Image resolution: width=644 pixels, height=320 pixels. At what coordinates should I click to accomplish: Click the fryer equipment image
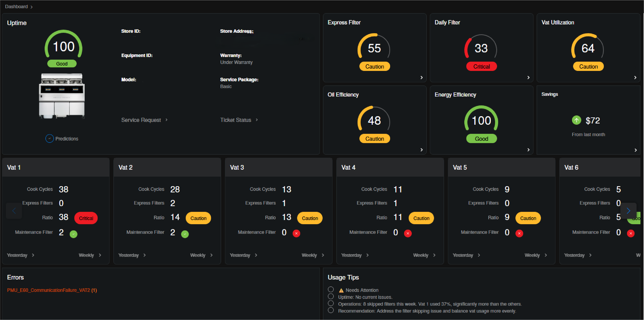62,96
